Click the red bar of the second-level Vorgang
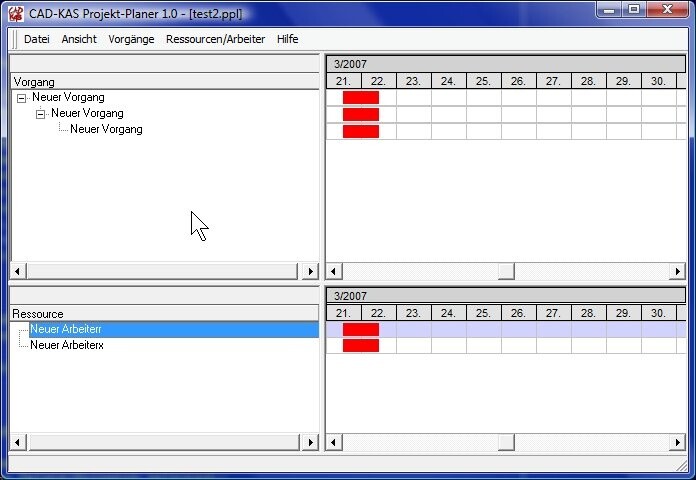 (361, 115)
